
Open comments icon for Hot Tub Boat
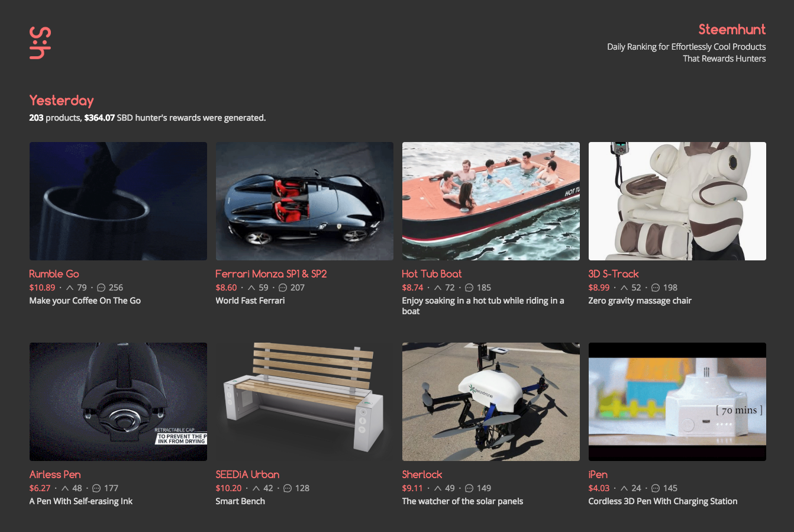pos(469,288)
